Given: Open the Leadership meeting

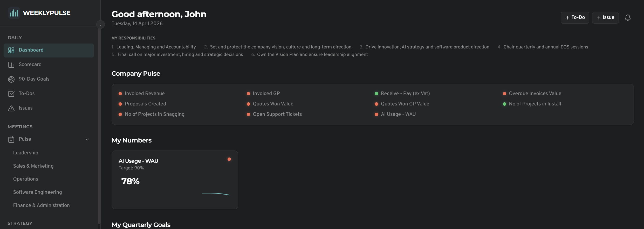Looking at the screenshot, I should [x=26, y=153].
